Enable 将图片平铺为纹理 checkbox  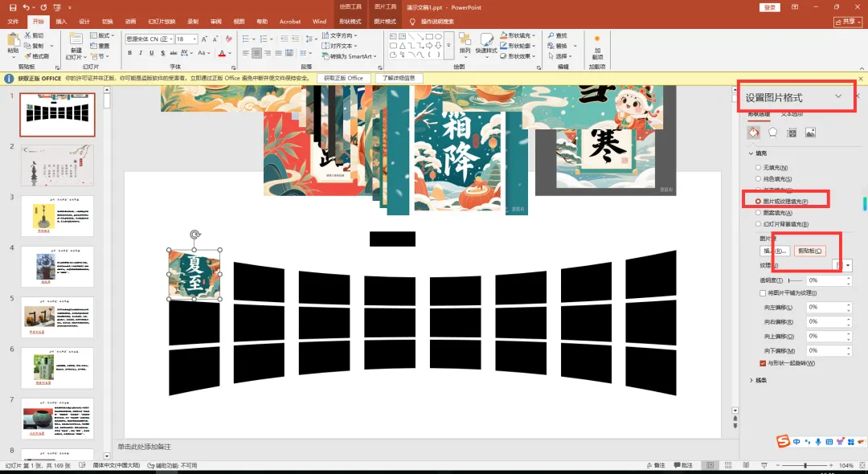click(x=763, y=293)
